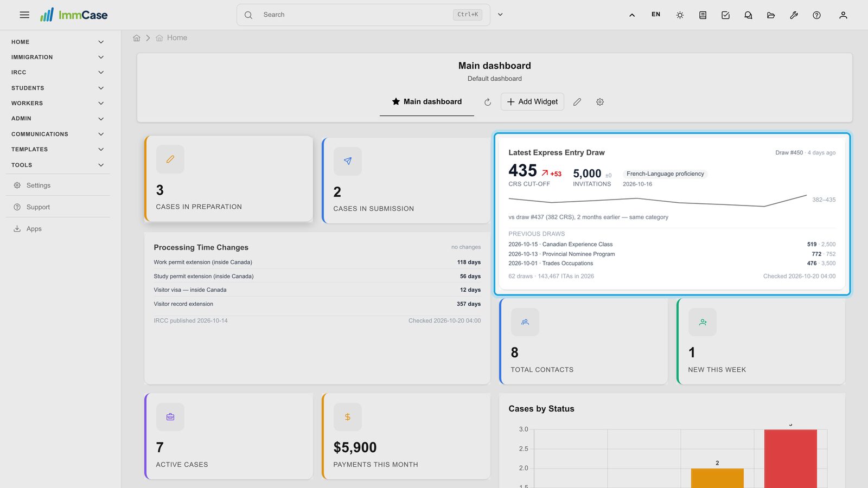
Task: Toggle light/dark theme sun icon
Action: click(x=680, y=15)
